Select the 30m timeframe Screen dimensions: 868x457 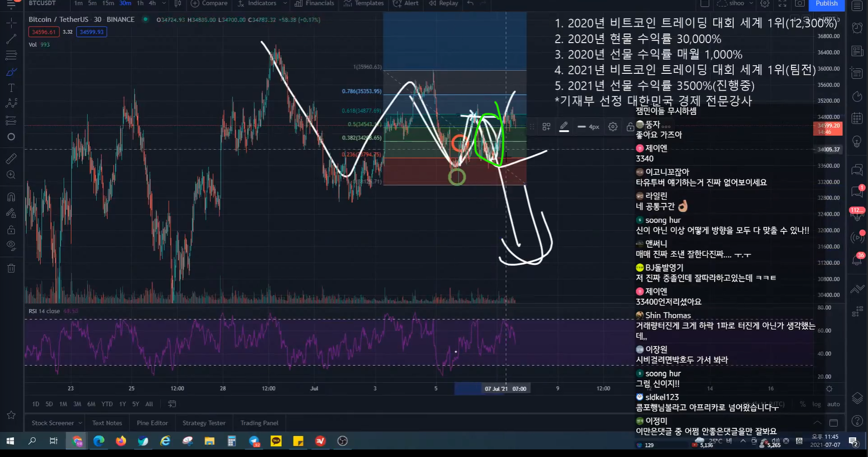click(x=125, y=3)
